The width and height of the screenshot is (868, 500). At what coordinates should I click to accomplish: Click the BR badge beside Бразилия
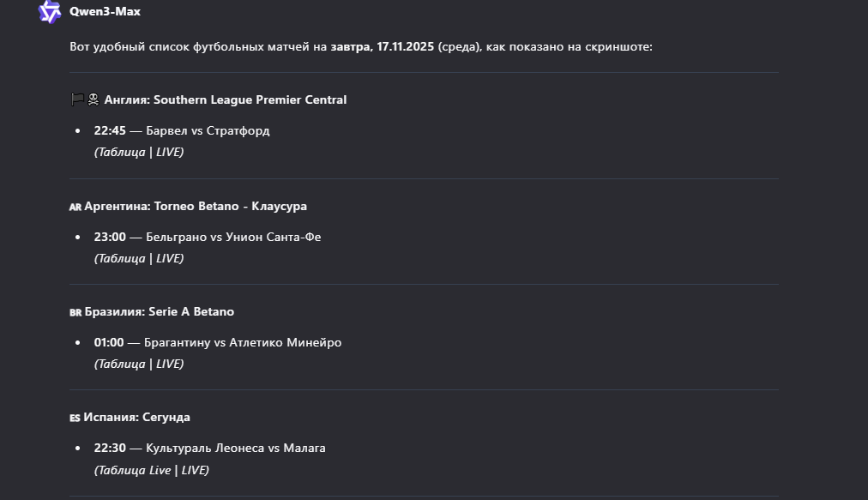click(x=75, y=312)
